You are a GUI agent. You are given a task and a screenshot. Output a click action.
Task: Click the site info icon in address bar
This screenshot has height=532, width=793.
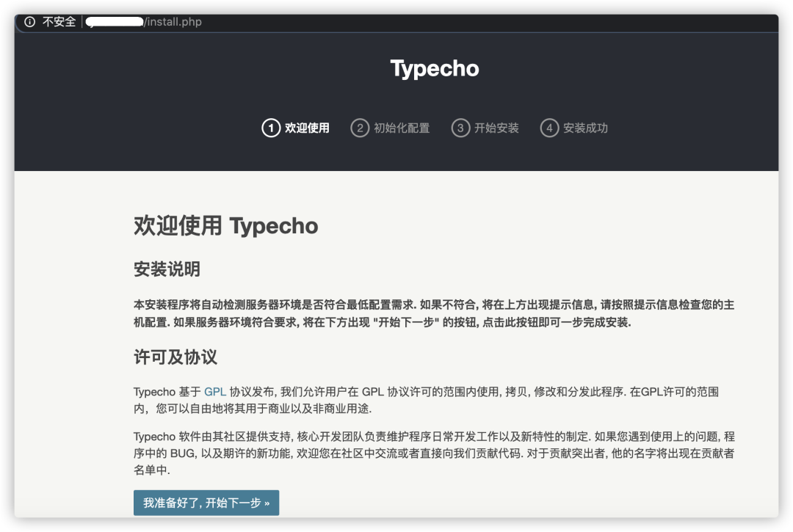[30, 22]
